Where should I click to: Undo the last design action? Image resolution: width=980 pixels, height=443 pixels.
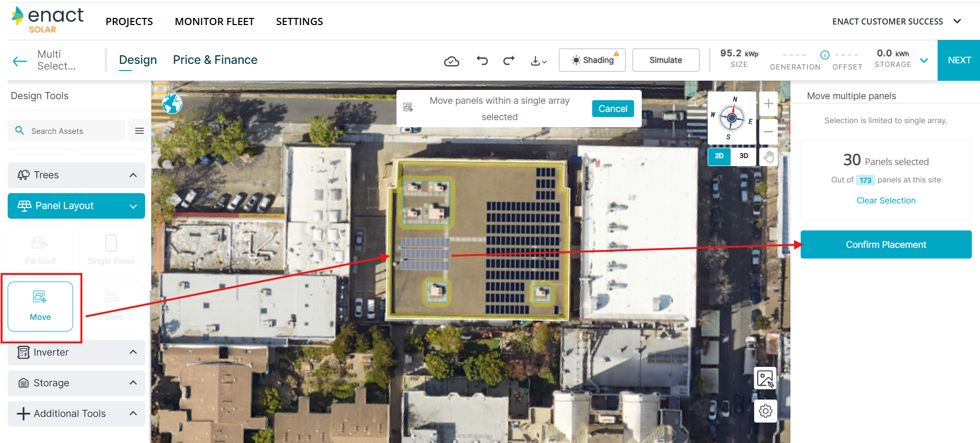pyautogui.click(x=482, y=61)
